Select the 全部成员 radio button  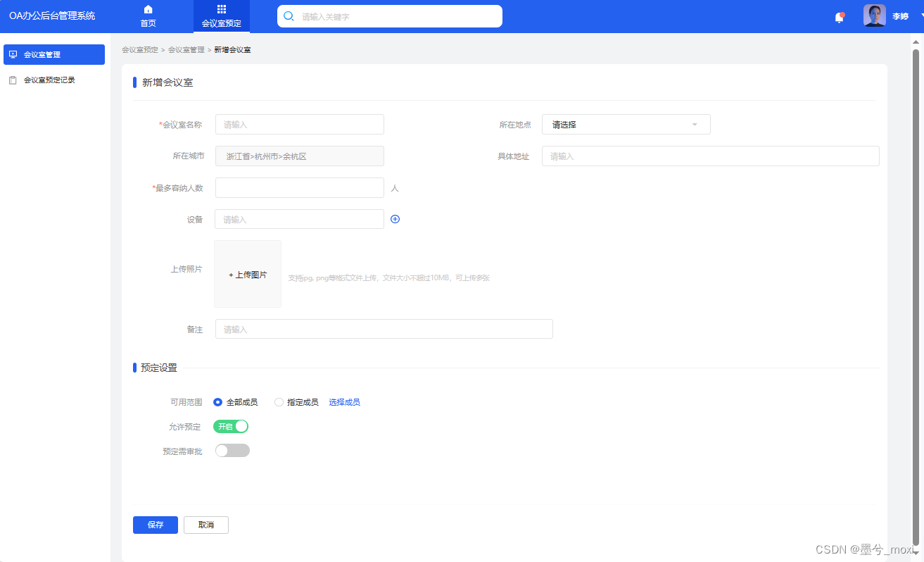pos(217,402)
